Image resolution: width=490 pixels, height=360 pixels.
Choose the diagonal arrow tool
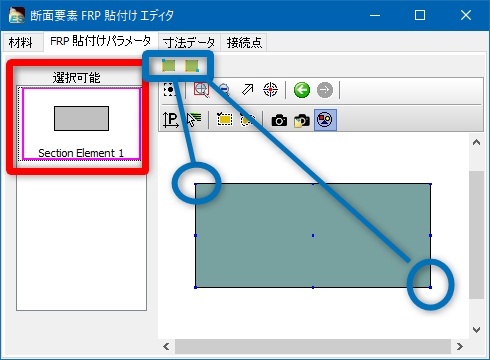247,90
